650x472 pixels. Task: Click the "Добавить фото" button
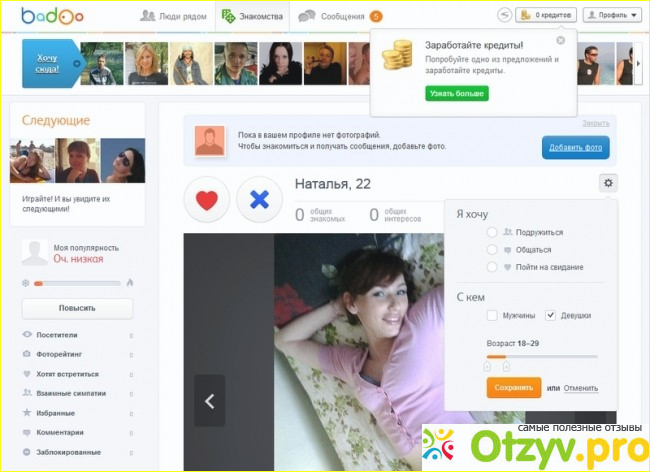click(575, 148)
